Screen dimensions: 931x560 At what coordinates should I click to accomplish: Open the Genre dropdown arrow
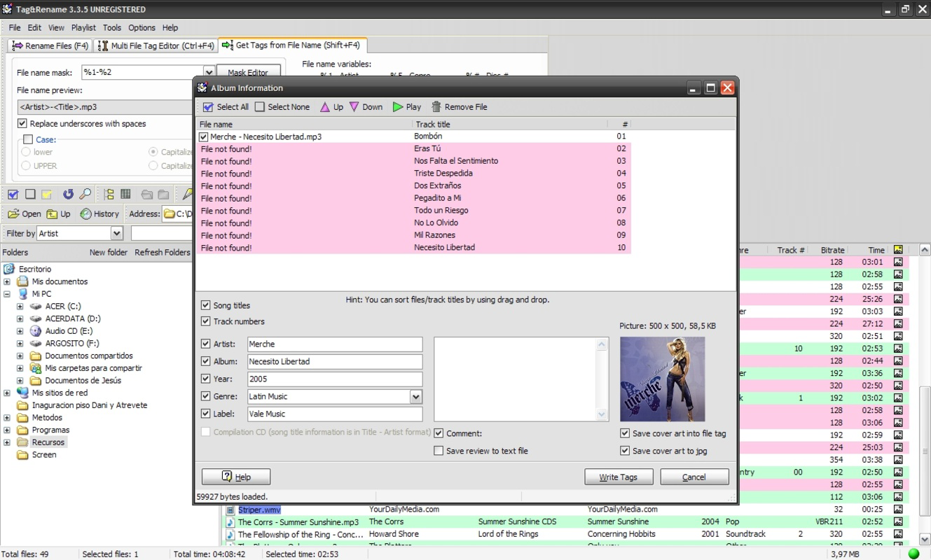pos(416,396)
